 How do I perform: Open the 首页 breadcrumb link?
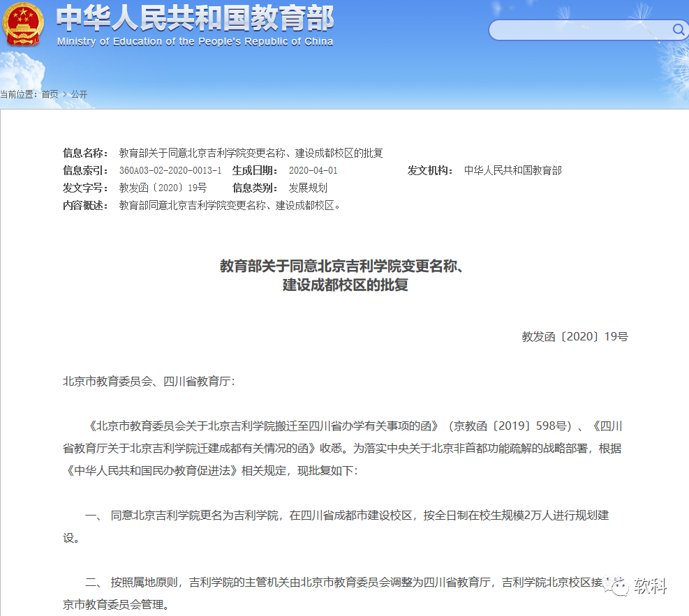50,94
